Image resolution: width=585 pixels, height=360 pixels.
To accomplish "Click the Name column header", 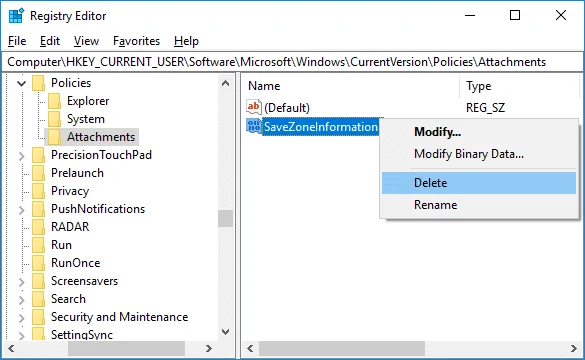I will point(351,86).
